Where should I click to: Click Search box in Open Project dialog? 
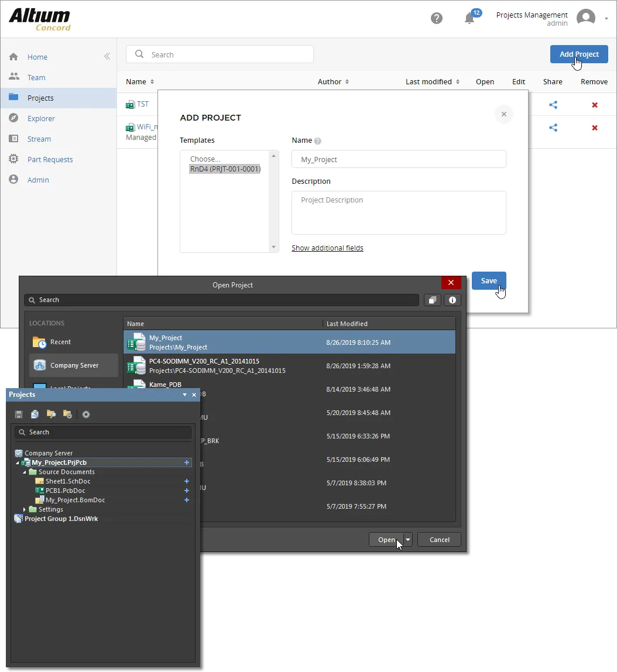[x=221, y=300]
